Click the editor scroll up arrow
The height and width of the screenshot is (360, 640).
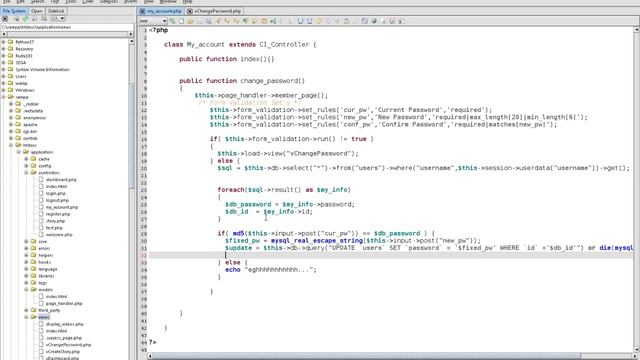tap(636, 30)
